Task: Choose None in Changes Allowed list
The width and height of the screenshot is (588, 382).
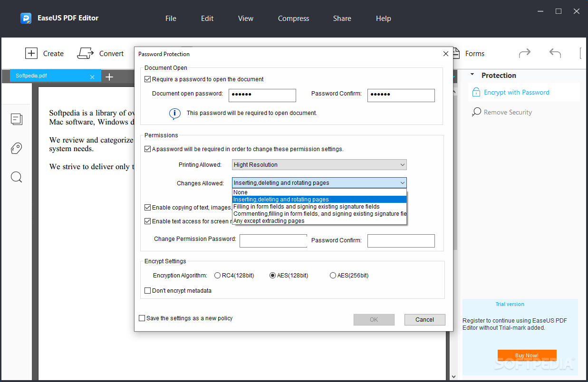Action: (319, 192)
